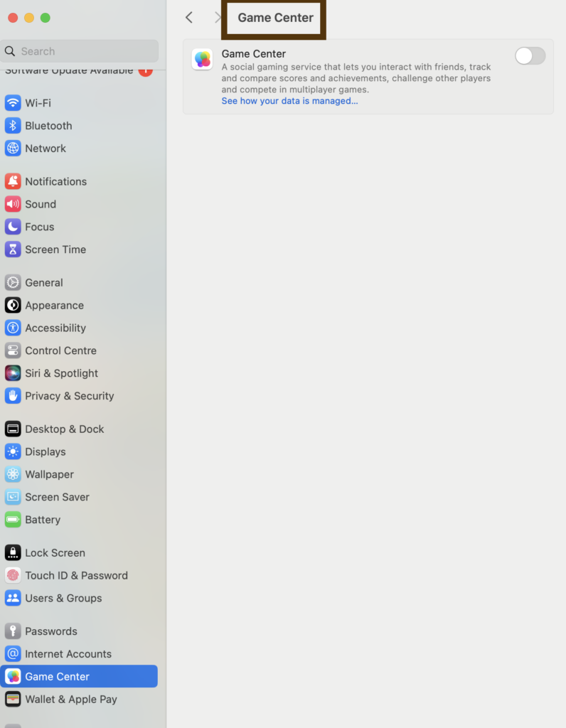Screen dimensions: 566x728
Task: Open the Displays sun icon
Action: point(13,451)
